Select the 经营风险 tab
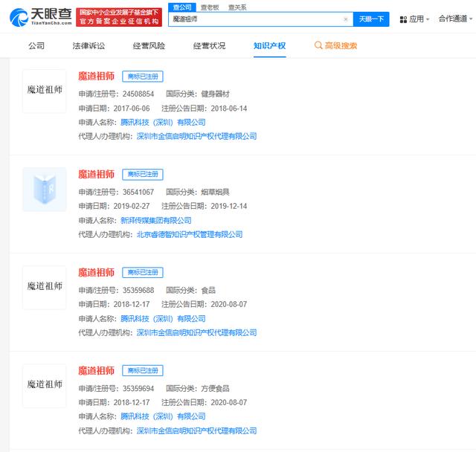Image resolution: width=476 pixels, height=452 pixels. point(149,46)
